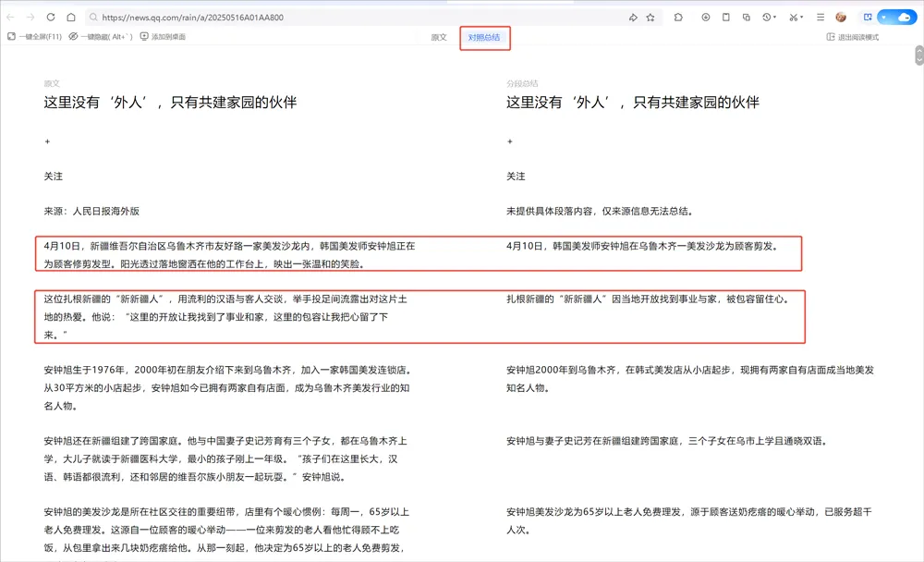This screenshot has height=562, width=924.
Task: Click summary '未提供具体段落内容，仅来源信息无法总结。'
Action: pyautogui.click(x=601, y=211)
